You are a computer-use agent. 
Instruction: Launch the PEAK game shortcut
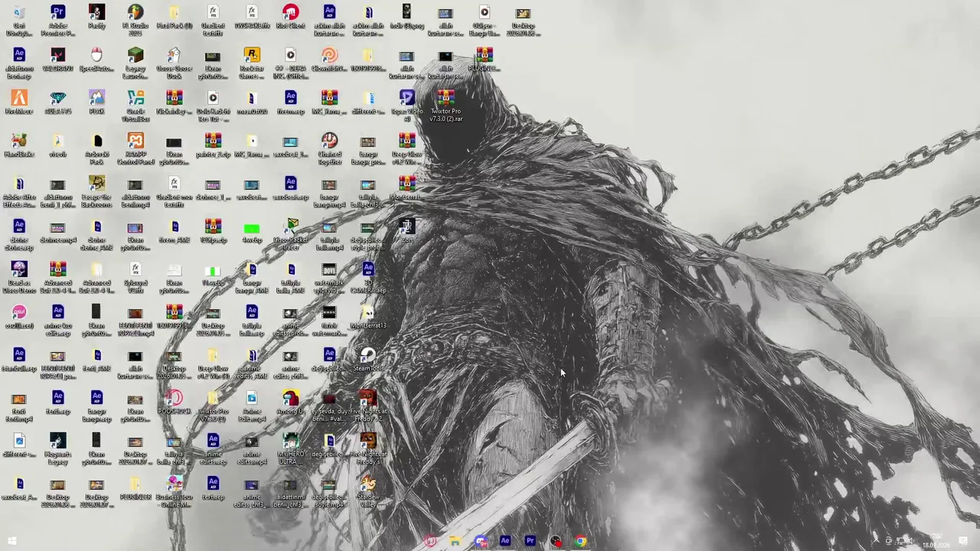coord(96,103)
